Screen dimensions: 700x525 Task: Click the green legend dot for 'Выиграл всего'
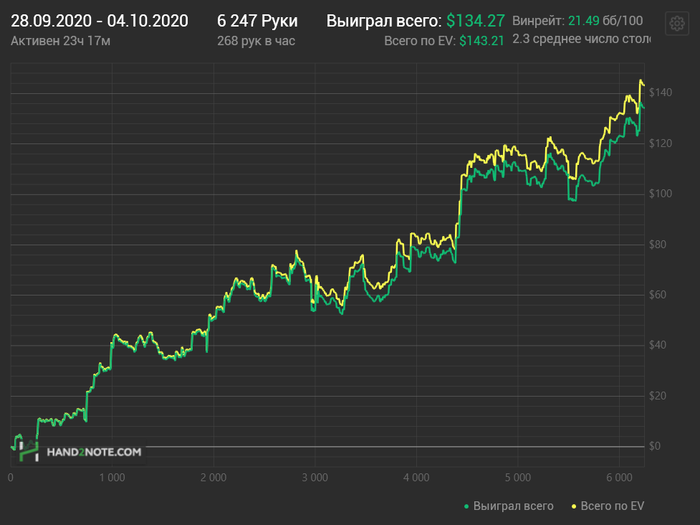[x=467, y=506]
